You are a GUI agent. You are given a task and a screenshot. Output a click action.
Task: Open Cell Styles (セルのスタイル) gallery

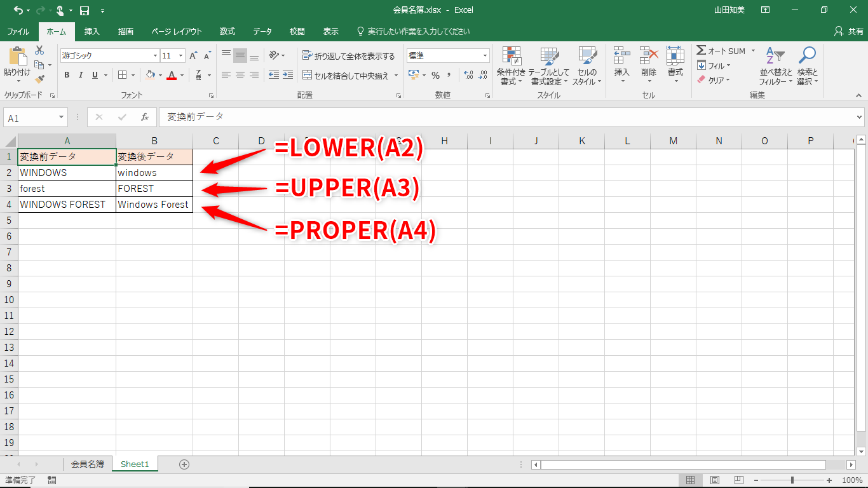pos(587,66)
